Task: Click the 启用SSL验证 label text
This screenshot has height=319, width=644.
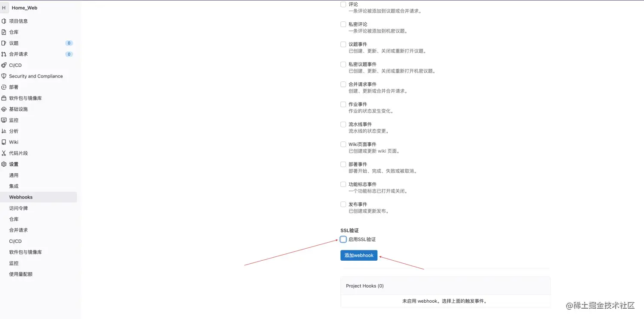Action: pyautogui.click(x=362, y=239)
